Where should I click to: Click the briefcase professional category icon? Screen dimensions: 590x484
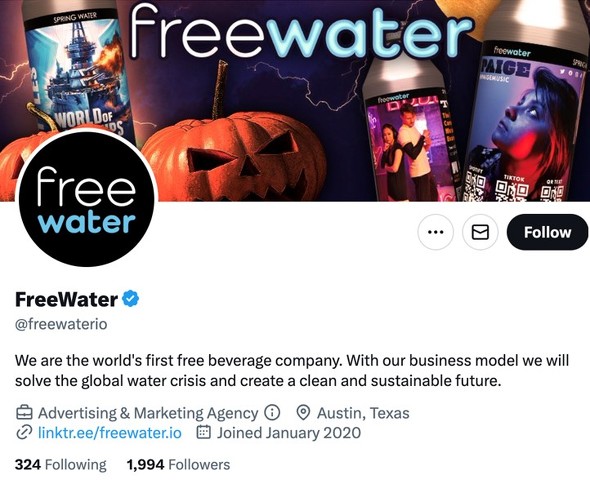point(24,412)
